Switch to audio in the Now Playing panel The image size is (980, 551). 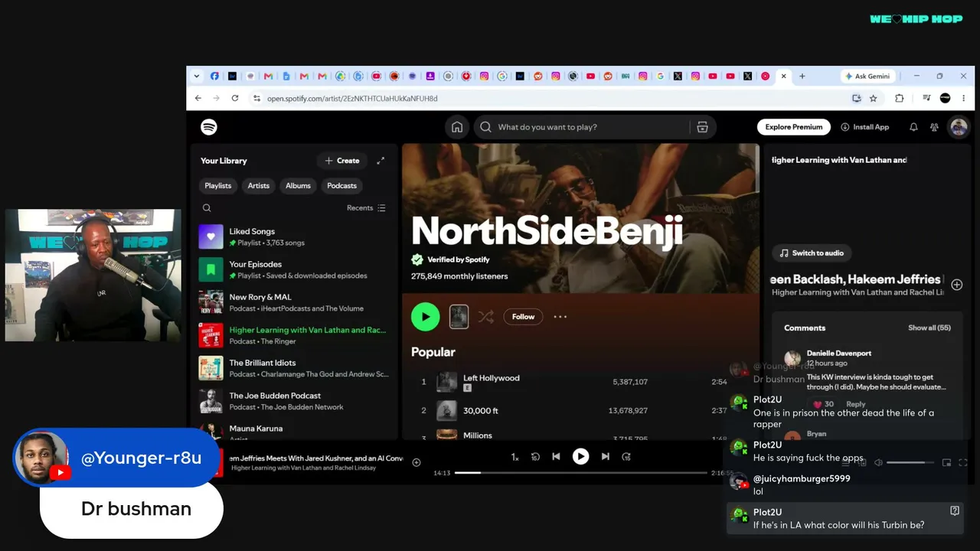812,253
